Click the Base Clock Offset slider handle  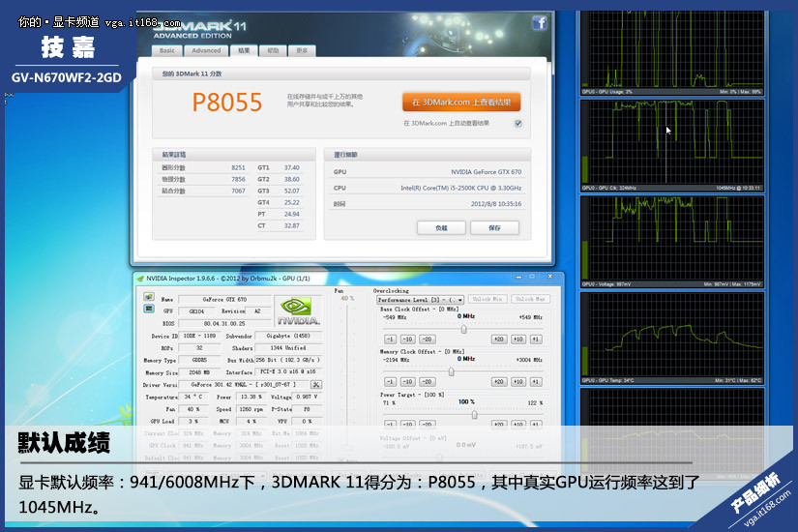click(463, 329)
